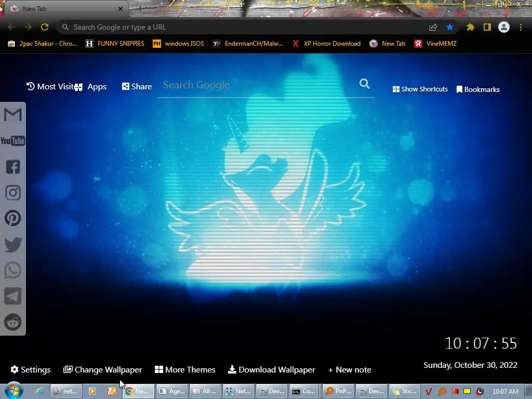Reload the page with the refresh icon
Viewport: 532px width, 399px height.
pyautogui.click(x=45, y=27)
